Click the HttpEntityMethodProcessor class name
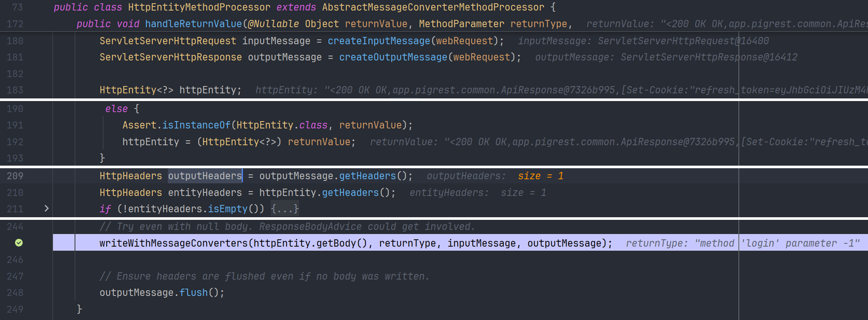 (199, 7)
